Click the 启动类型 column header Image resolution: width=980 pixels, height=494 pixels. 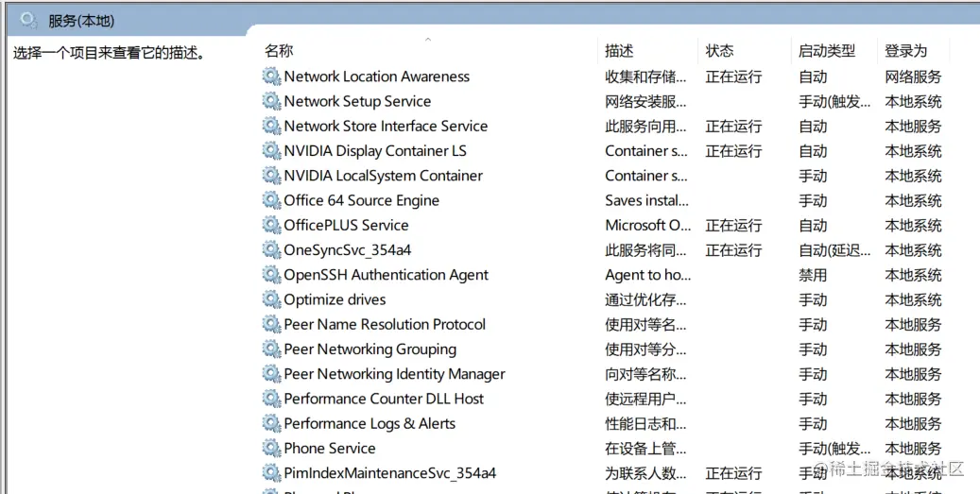click(827, 51)
